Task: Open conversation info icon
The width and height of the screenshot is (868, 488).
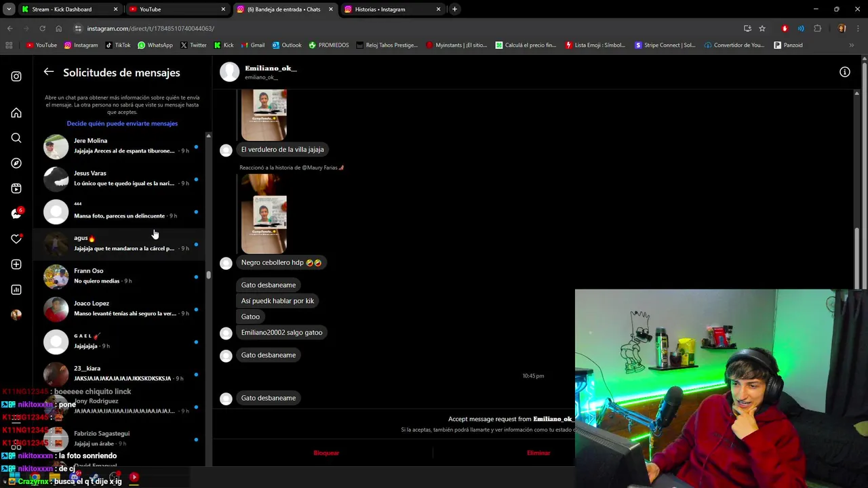Action: click(845, 72)
